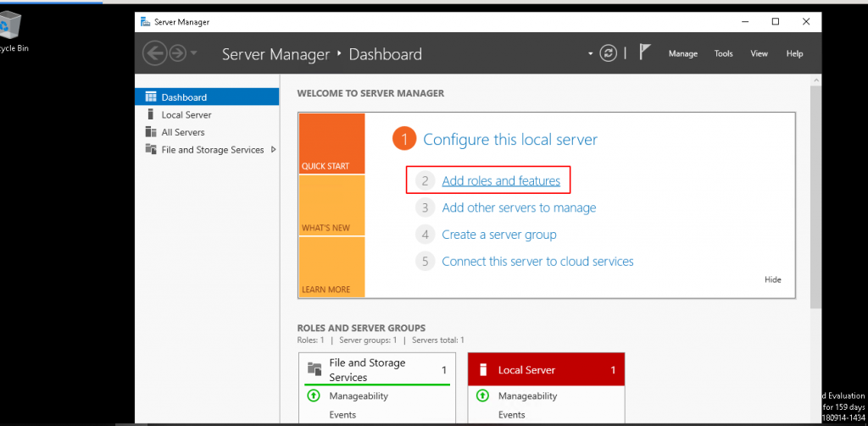Click the back navigation arrow

(154, 53)
